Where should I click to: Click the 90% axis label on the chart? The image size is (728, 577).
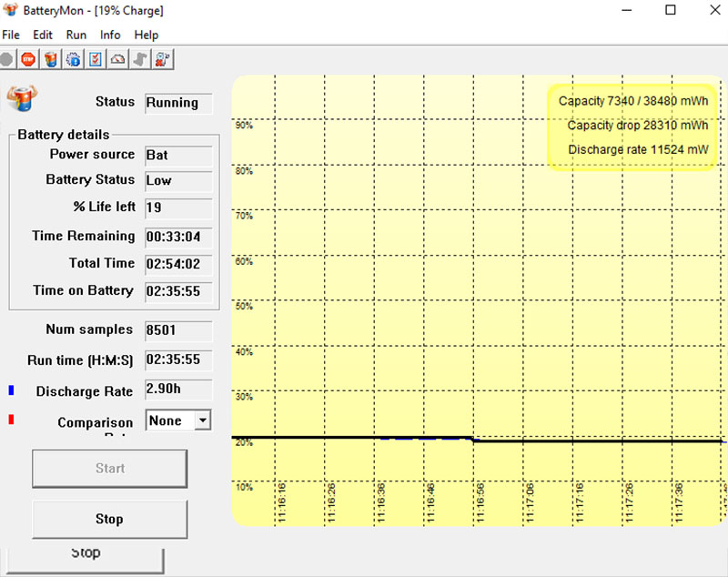(244, 126)
